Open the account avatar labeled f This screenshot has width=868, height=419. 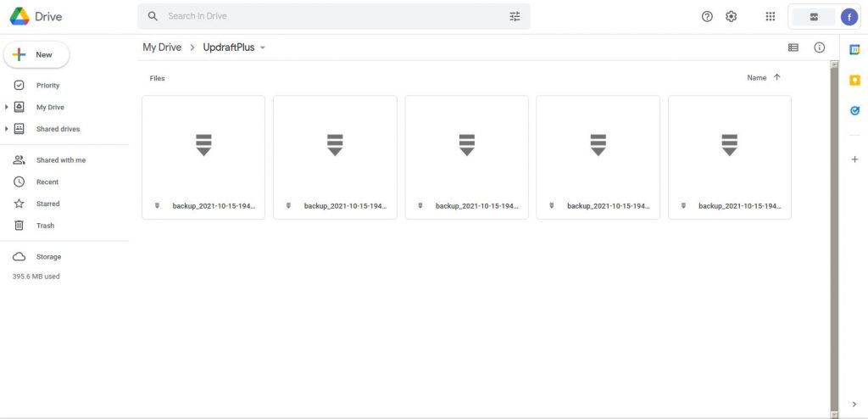point(849,17)
